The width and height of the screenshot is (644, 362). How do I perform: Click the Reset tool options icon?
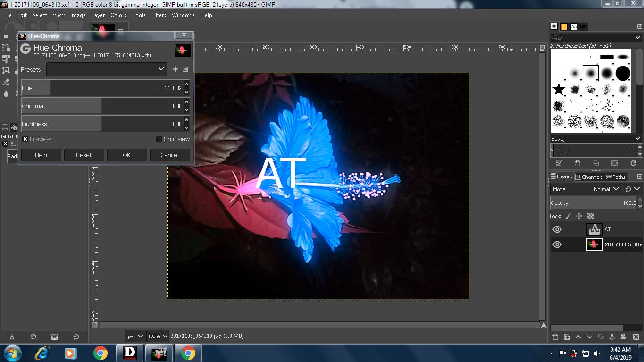pyautogui.click(x=76, y=337)
